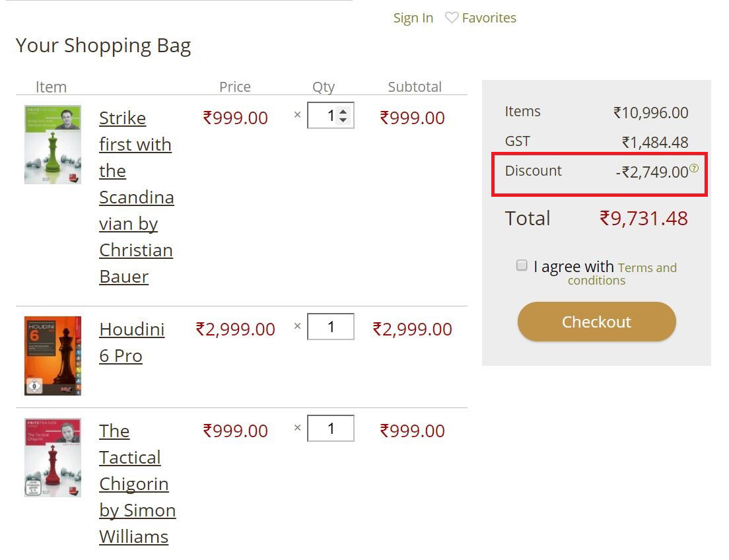The image size is (729, 560).
Task: Open the Sign In link
Action: [413, 18]
